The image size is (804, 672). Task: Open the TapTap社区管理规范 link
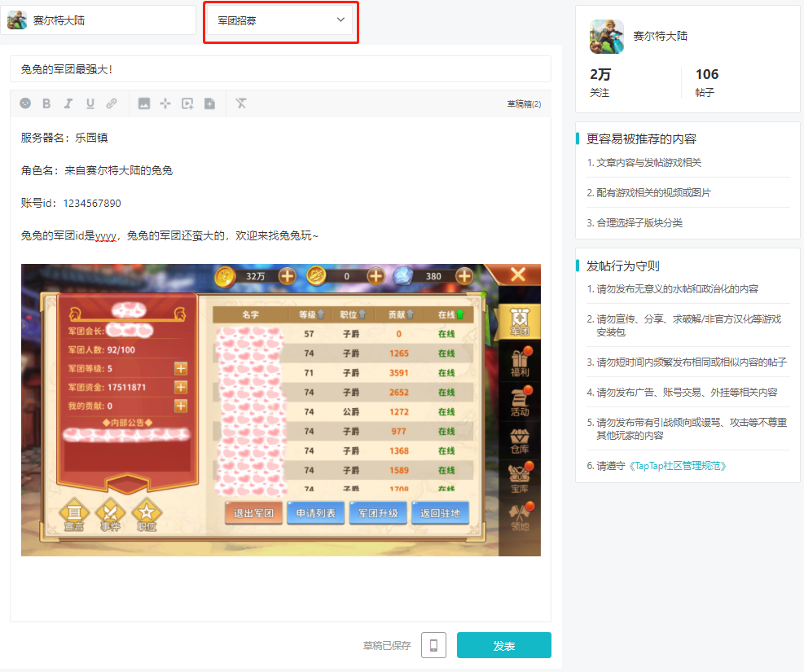677,466
